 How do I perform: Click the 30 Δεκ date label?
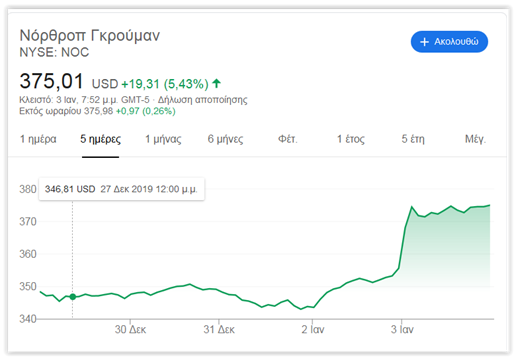coord(130,329)
